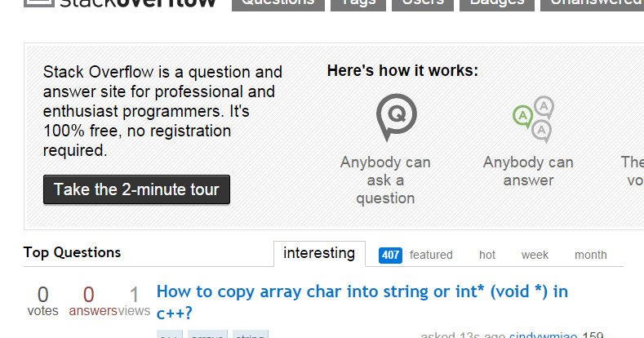
Task: Switch to the month questions tab
Action: tap(591, 255)
